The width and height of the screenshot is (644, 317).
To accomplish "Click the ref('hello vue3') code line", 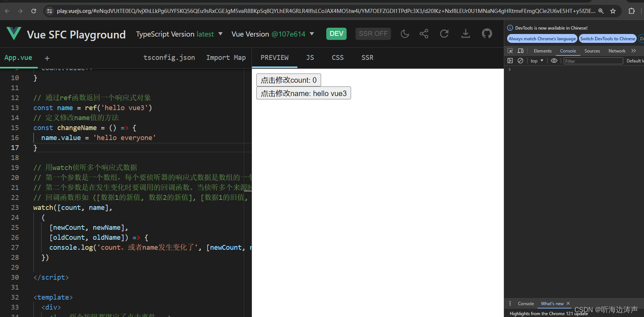I will pyautogui.click(x=93, y=108).
